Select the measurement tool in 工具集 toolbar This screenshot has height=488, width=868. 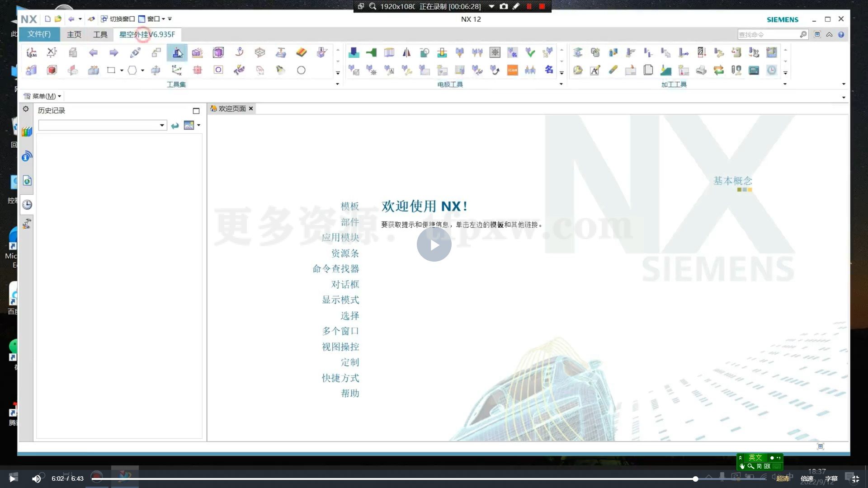pos(51,53)
